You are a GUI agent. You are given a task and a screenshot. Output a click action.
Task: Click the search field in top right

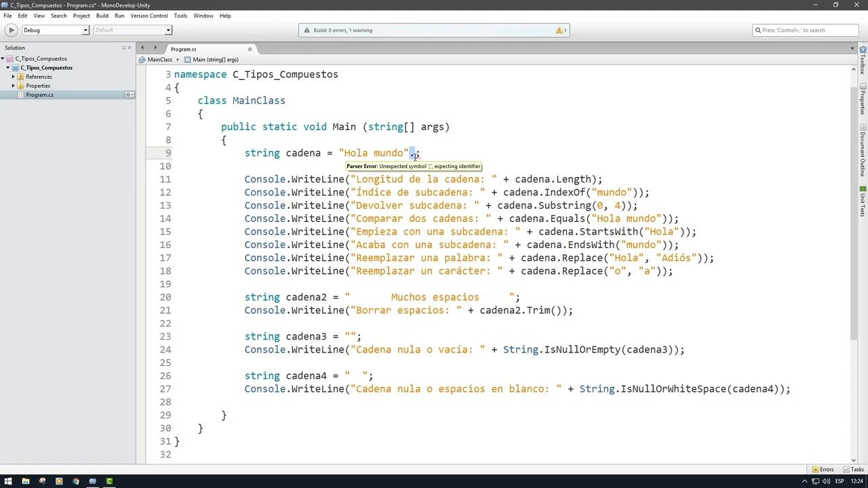[x=806, y=30]
